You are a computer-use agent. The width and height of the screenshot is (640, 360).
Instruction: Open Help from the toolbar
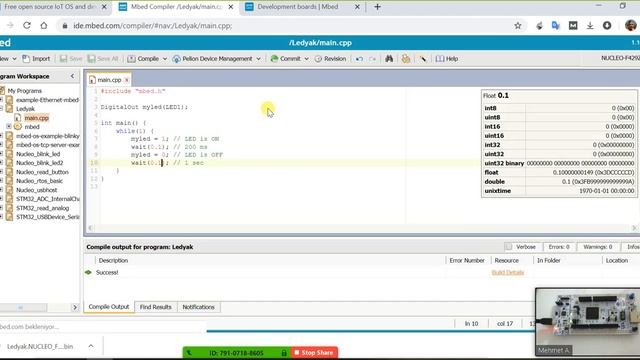(447, 59)
